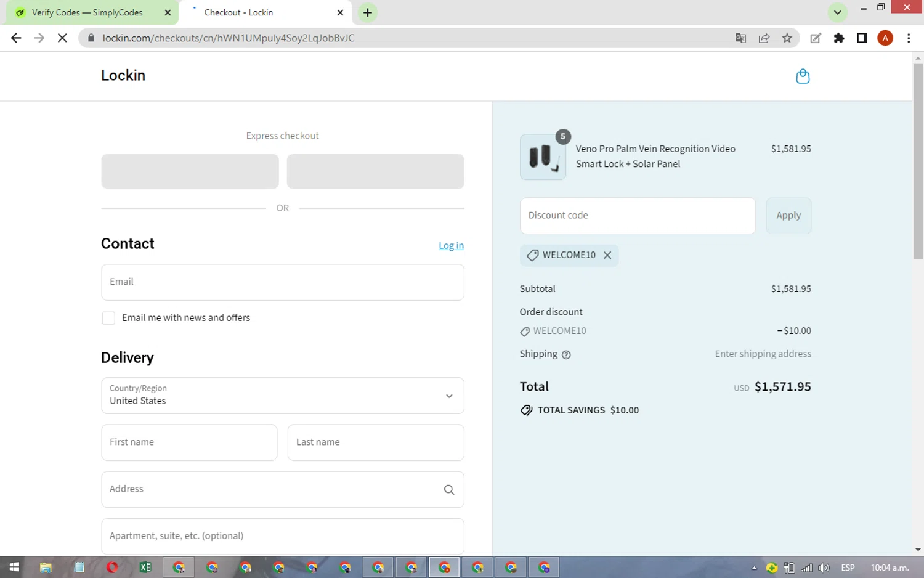Screen dimensions: 924x578
Task: Click the network signal tray icon
Action: pos(806,568)
